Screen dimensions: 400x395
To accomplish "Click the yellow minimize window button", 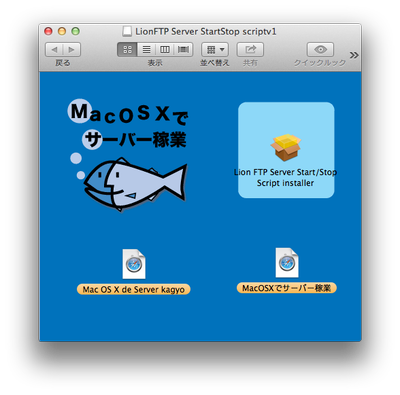I will [x=62, y=31].
